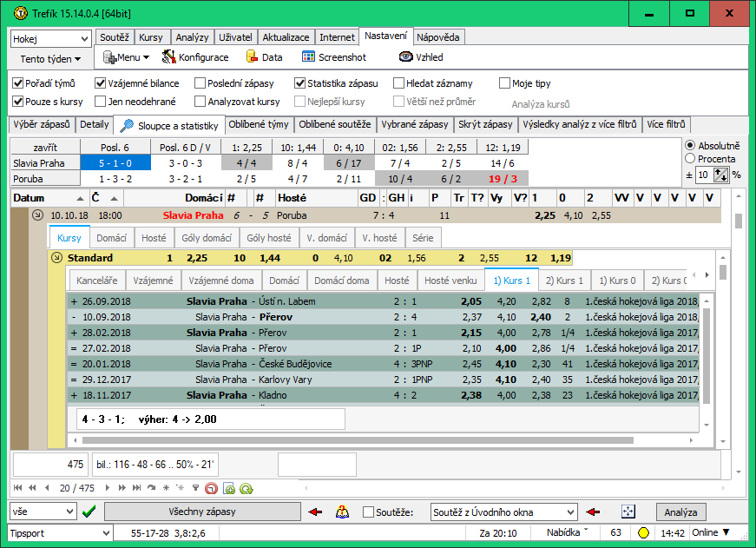This screenshot has width=756, height=548.
Task: Switch to the Soutěž tab
Action: 115,37
